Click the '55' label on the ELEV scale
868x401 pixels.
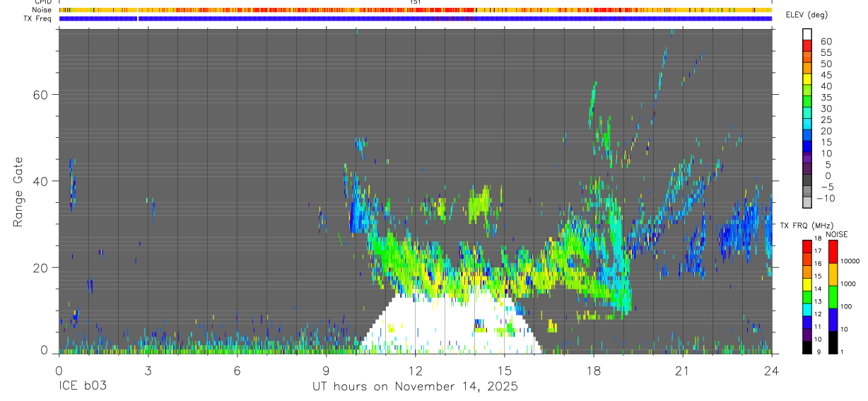coord(826,52)
